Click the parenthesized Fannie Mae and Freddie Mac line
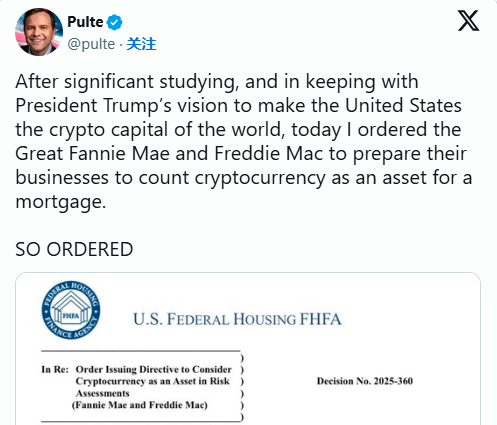The width and height of the screenshot is (497, 425). [x=140, y=405]
